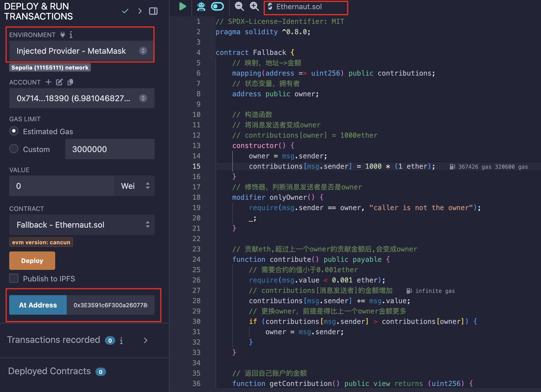541x392 pixels.
Task: Click the green checkmark in panel header
Action: click(x=125, y=11)
